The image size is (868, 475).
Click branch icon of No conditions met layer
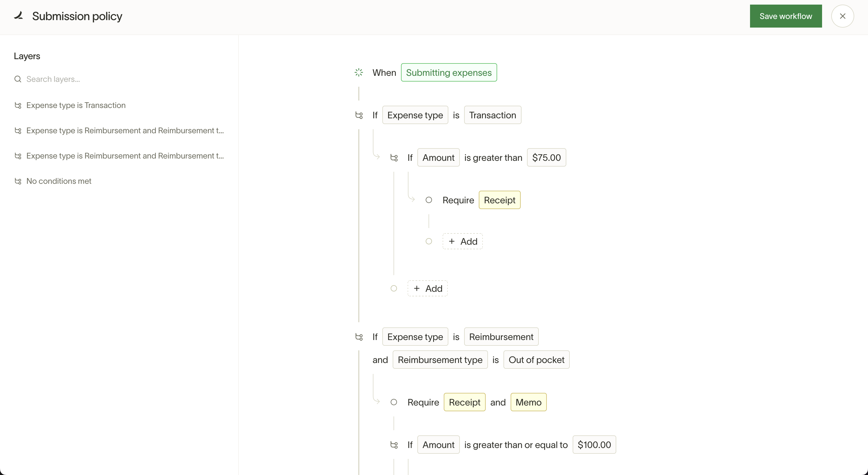tap(18, 181)
